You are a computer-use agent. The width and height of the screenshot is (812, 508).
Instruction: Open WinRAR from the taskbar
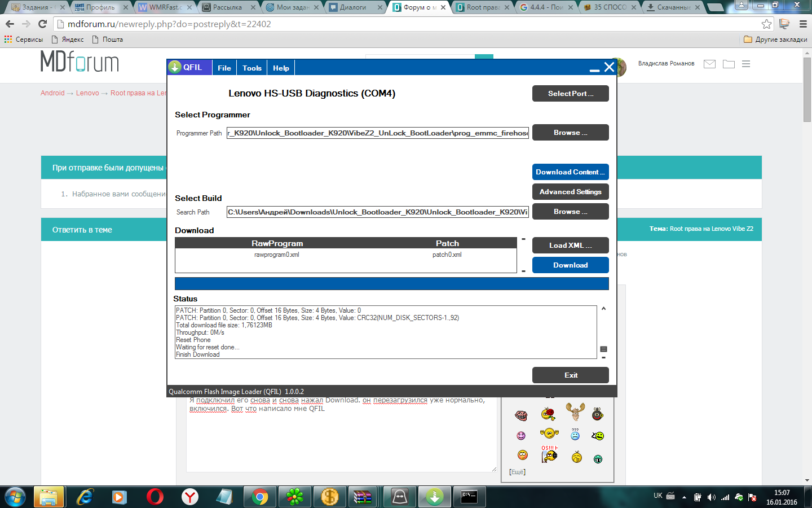pos(363,497)
